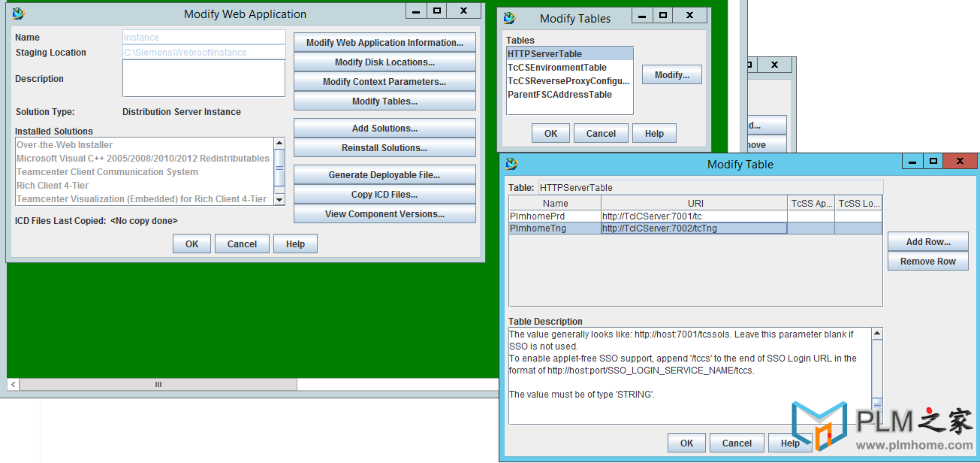Click background horizontal scrollbar left arrow
This screenshot has width=980, height=463.
(x=13, y=385)
